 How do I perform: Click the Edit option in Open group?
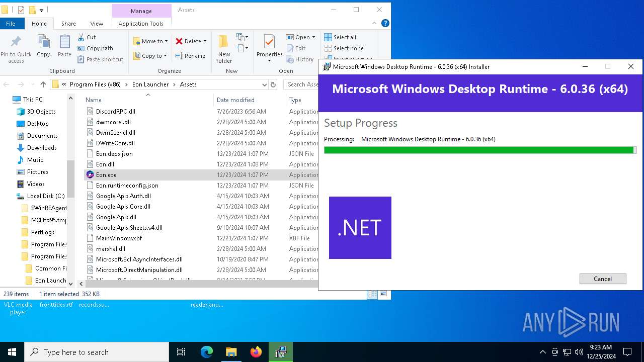tap(296, 48)
